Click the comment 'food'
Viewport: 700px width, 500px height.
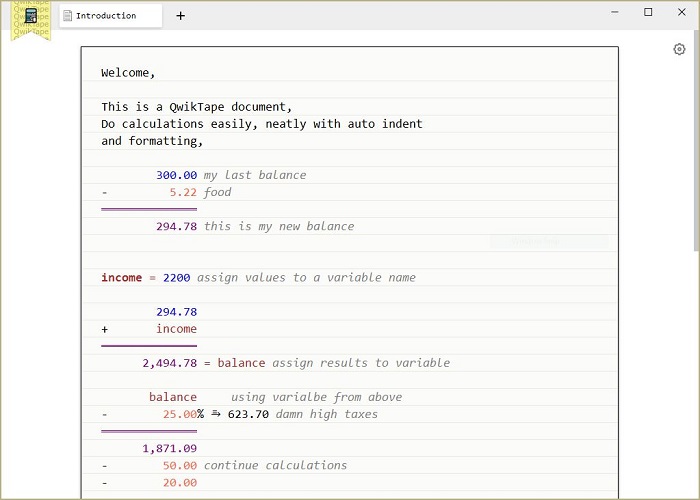pos(217,192)
